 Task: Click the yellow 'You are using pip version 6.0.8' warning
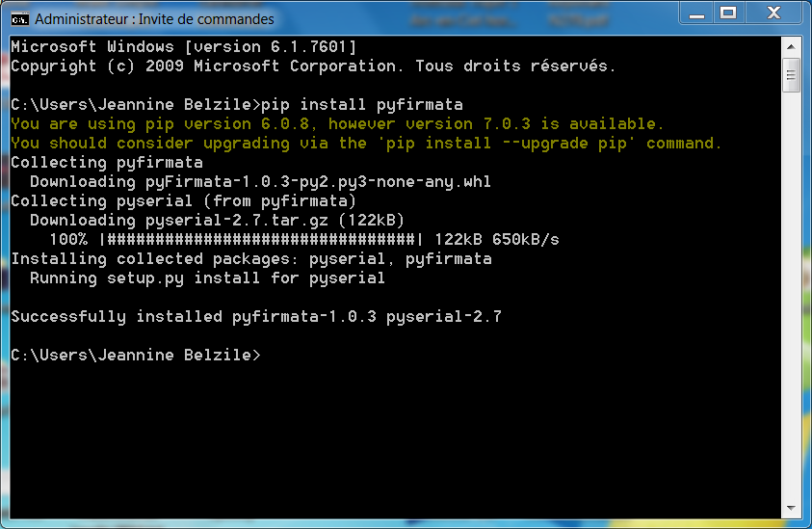(x=337, y=124)
